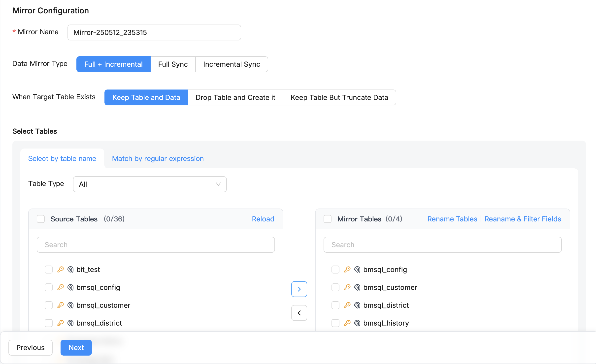The height and width of the screenshot is (364, 596).
Task: Go back with the Previous button
Action: (x=31, y=348)
